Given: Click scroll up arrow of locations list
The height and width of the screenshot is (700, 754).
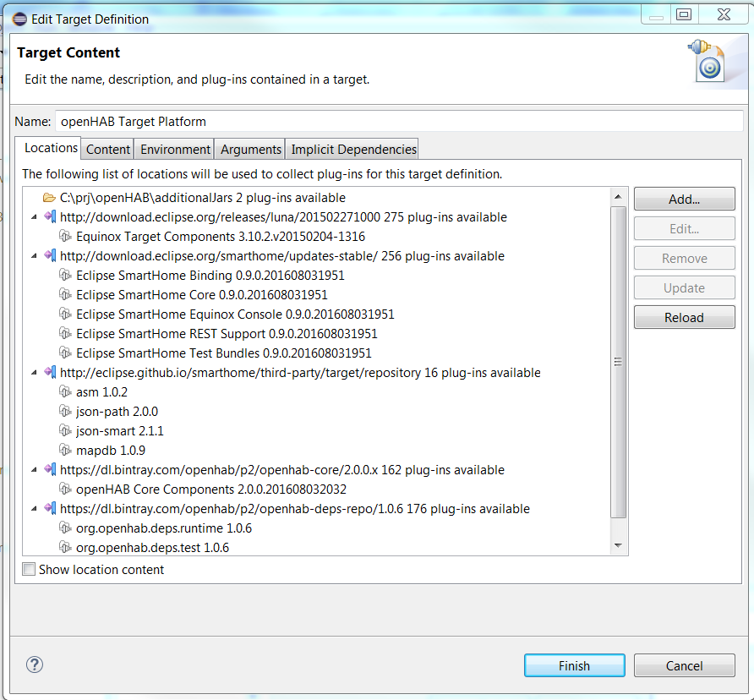Looking at the screenshot, I should coord(619,197).
